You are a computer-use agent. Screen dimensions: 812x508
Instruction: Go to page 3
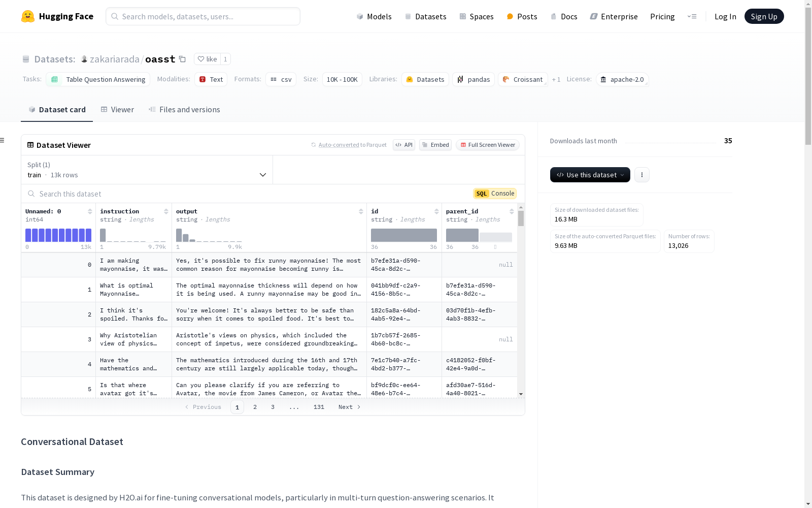(273, 407)
